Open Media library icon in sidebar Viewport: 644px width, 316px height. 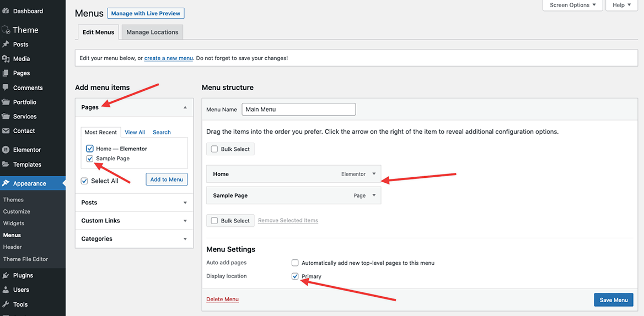pyautogui.click(x=6, y=59)
